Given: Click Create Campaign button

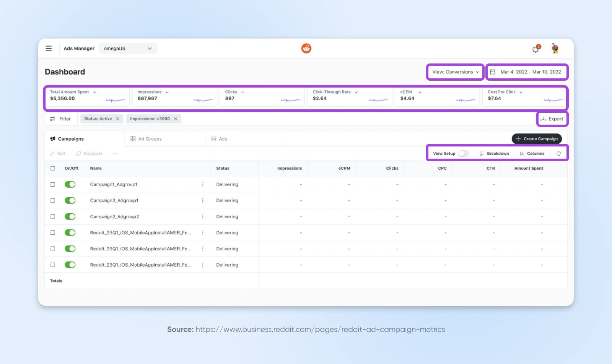Looking at the screenshot, I should pos(537,139).
